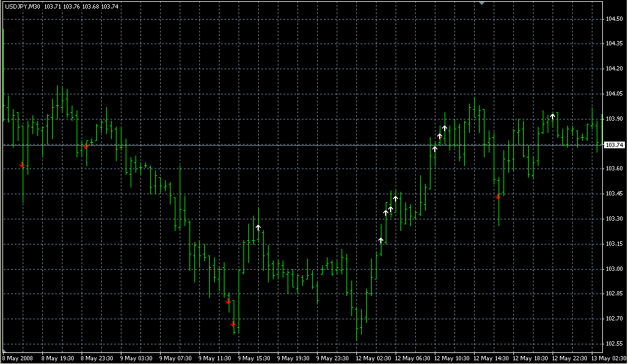
Task: Click the 13 May 02:30 time label
Action: [x=610, y=358]
